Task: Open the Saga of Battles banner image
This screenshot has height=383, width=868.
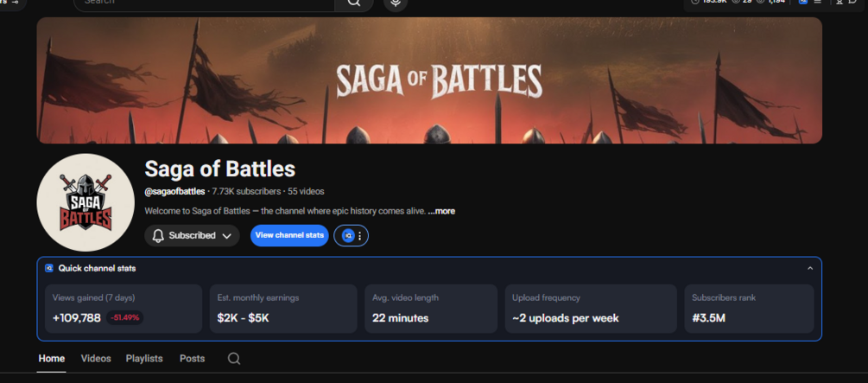Action: point(429,80)
